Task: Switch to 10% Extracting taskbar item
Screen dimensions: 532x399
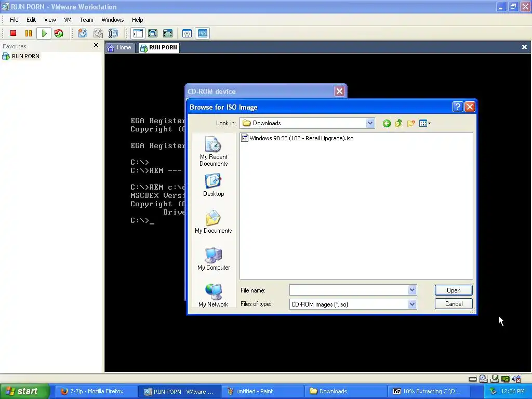Action: point(429,391)
